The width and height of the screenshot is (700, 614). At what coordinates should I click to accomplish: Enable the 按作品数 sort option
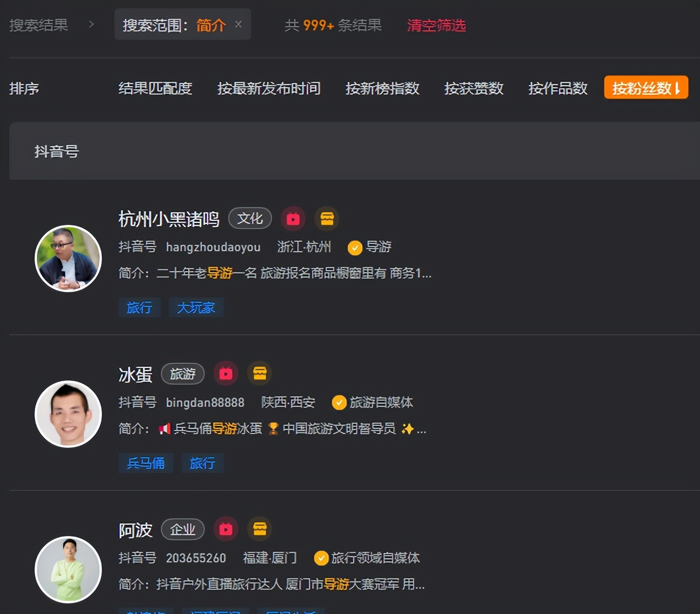point(558,89)
